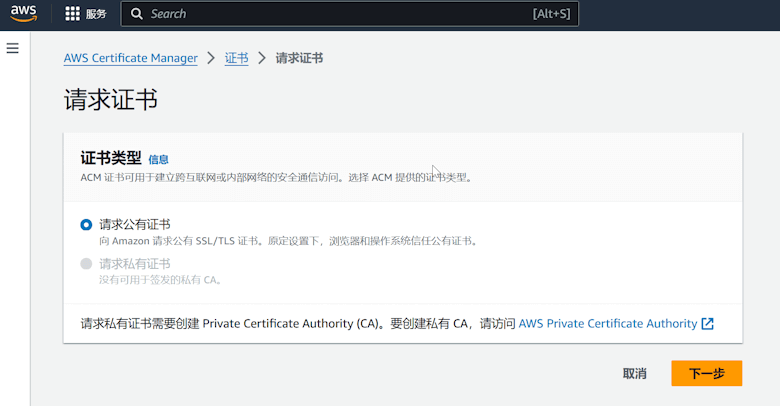Open the 证书 breadcrumb link

coord(236,58)
